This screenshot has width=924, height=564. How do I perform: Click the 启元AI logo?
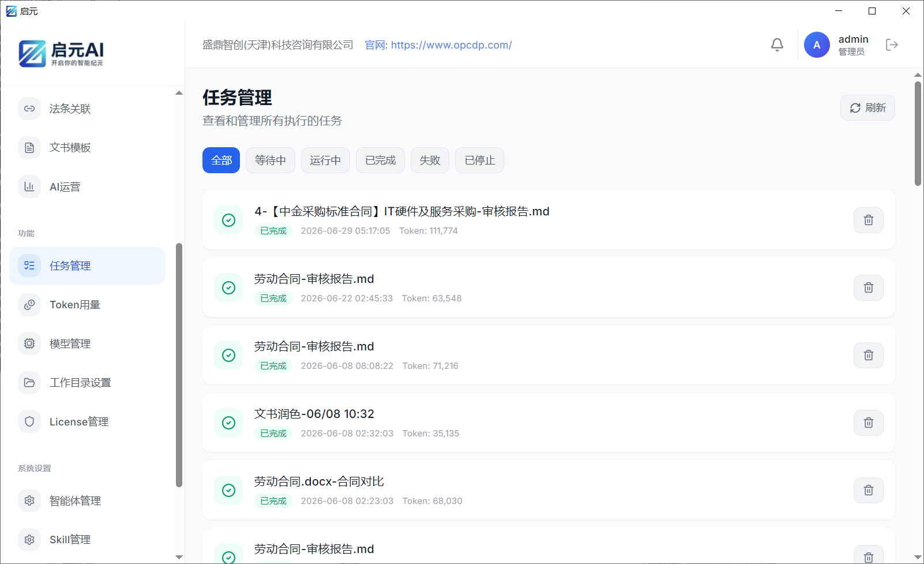61,54
